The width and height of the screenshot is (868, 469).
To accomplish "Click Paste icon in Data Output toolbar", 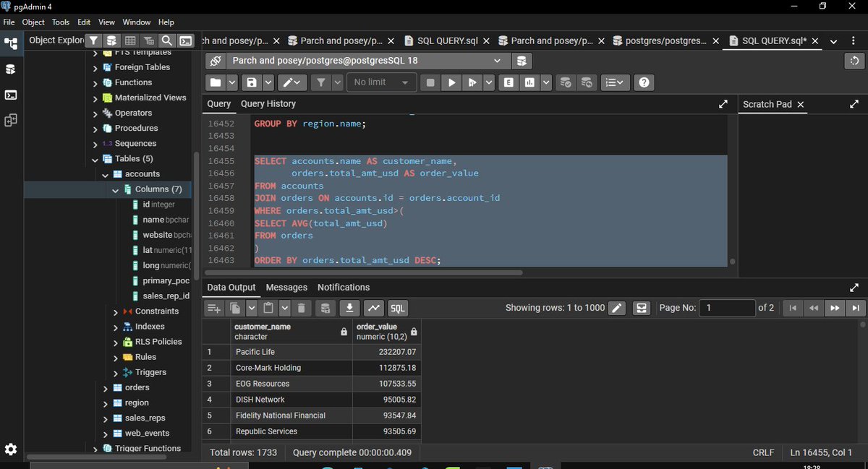I will [x=268, y=308].
